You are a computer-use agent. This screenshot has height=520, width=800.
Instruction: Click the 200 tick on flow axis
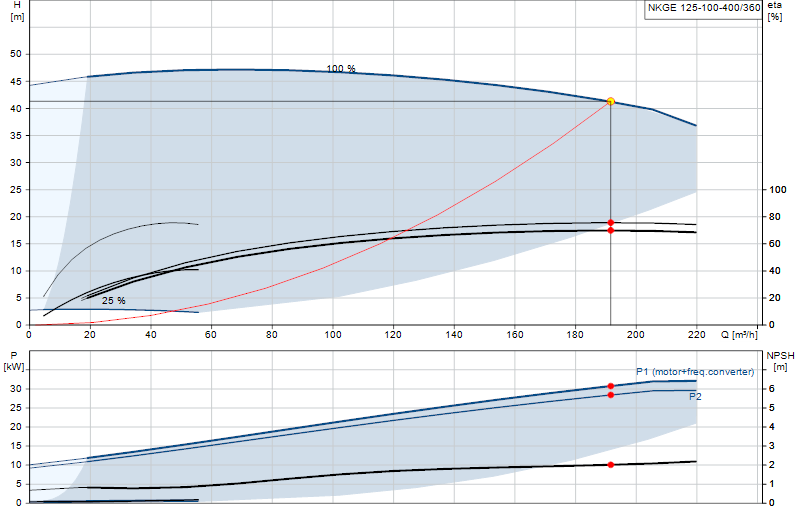(x=636, y=335)
